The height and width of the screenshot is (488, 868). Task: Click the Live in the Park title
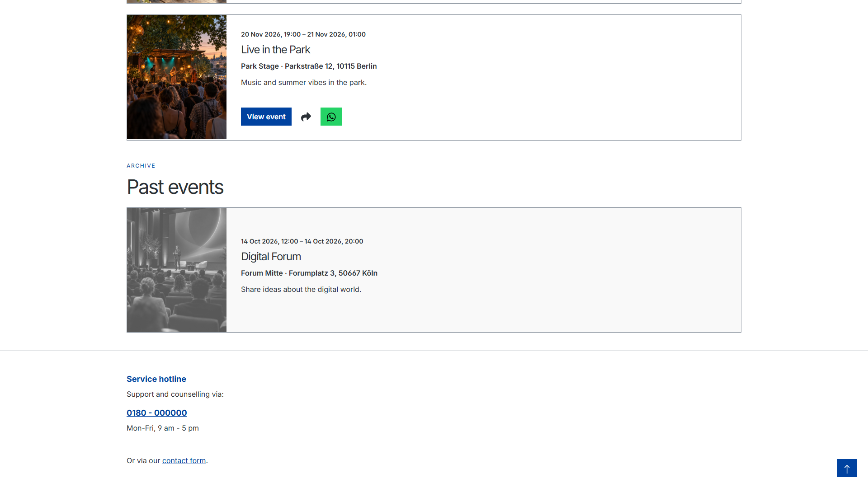coord(275,50)
